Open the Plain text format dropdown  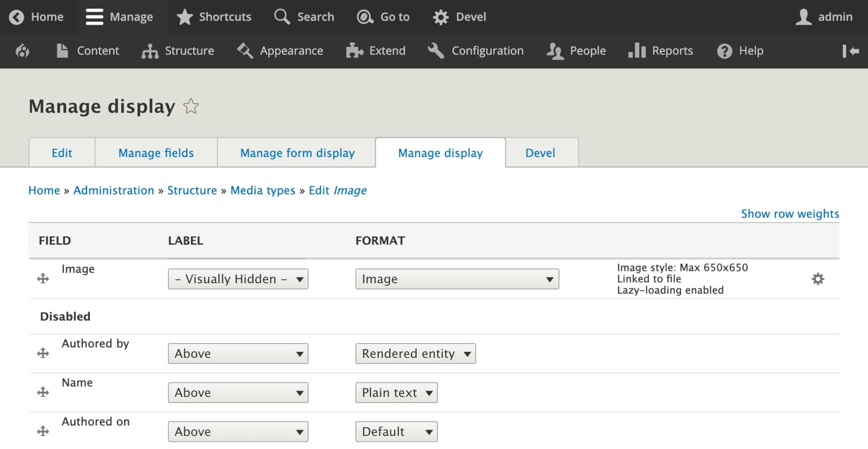396,393
